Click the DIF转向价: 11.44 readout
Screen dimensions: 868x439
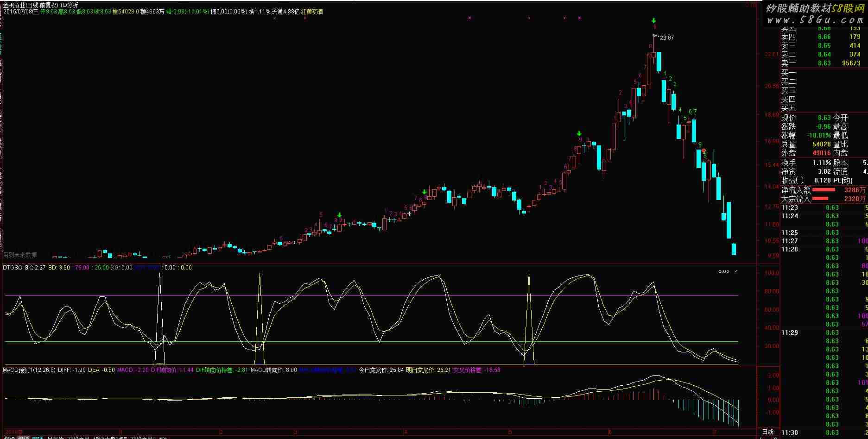(172, 370)
